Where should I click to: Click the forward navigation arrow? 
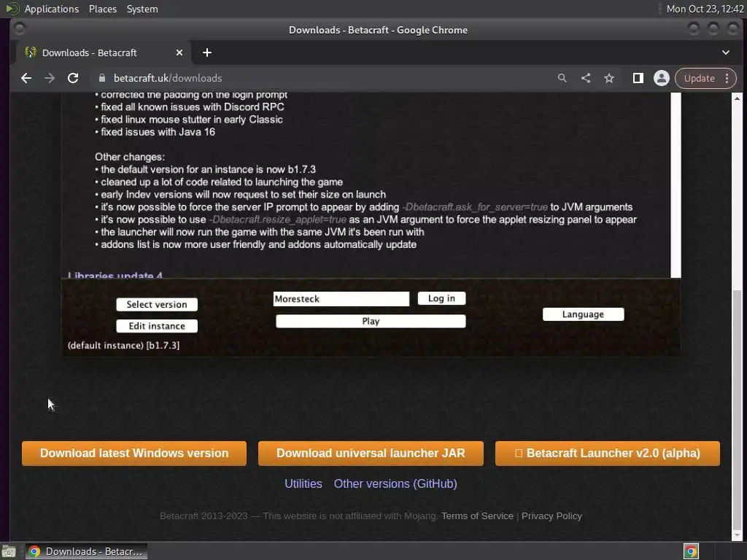tap(50, 78)
